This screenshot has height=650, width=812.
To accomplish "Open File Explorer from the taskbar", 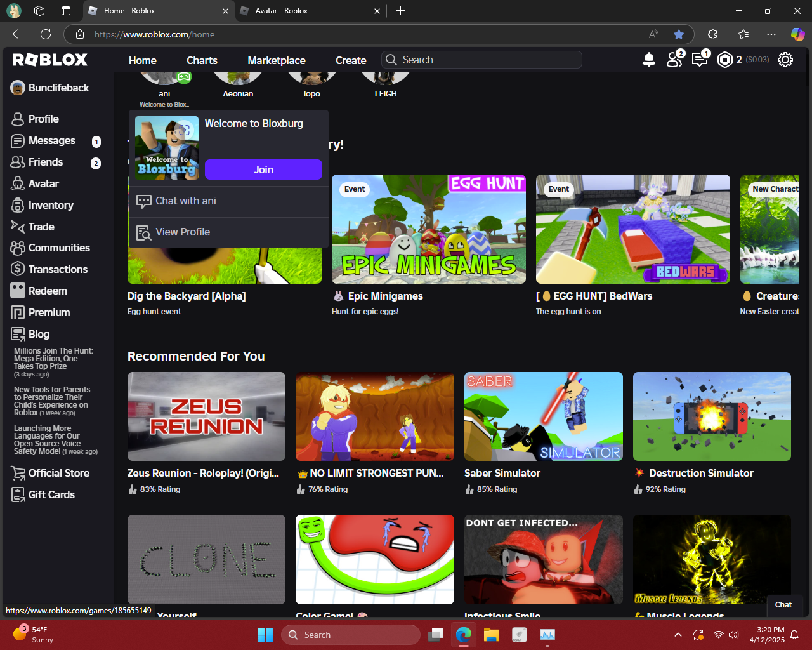I will pos(492,635).
